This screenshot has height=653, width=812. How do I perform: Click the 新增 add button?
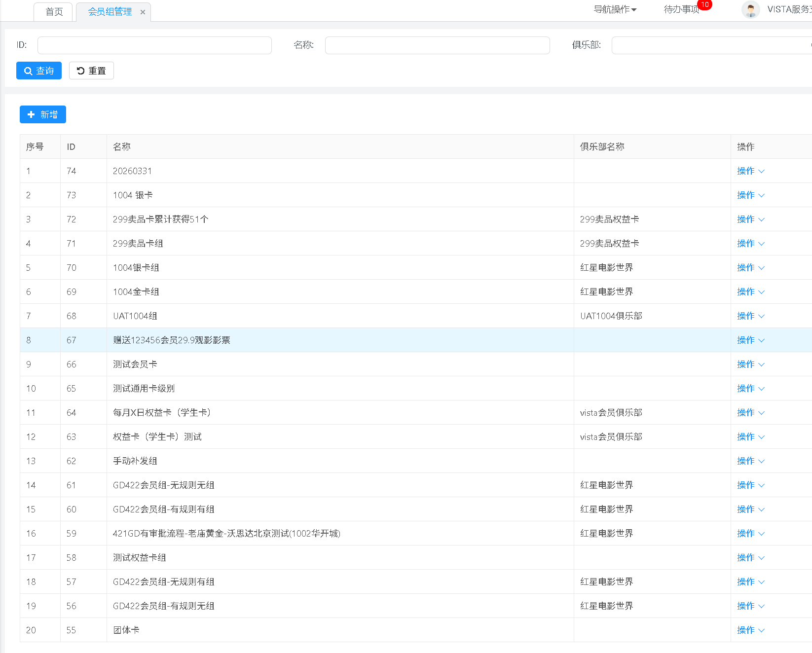coord(43,114)
